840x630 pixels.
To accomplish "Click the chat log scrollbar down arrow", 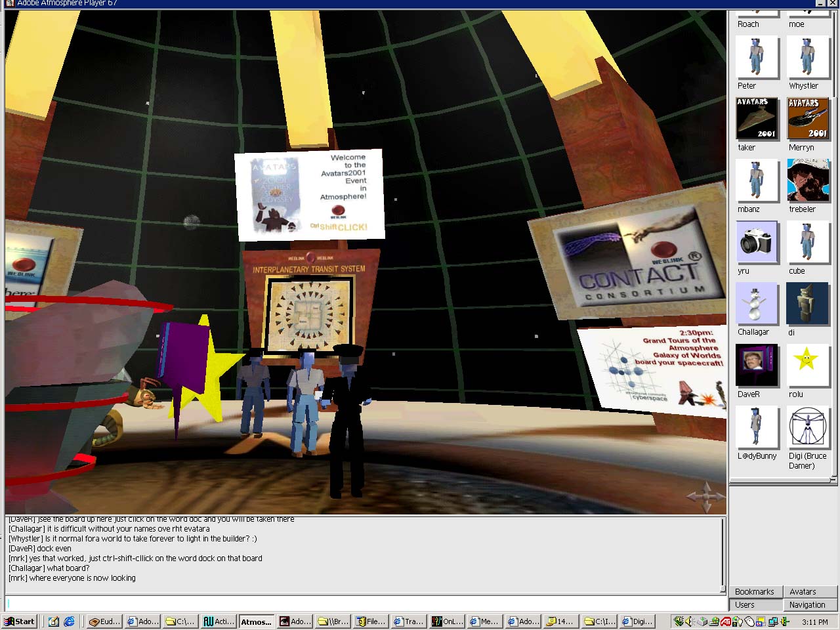I will 723,589.
